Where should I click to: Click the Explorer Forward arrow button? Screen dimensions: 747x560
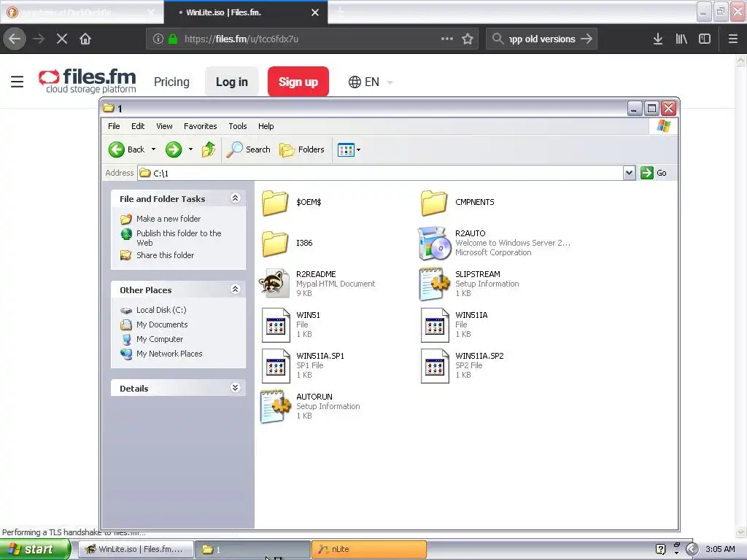[x=174, y=149]
